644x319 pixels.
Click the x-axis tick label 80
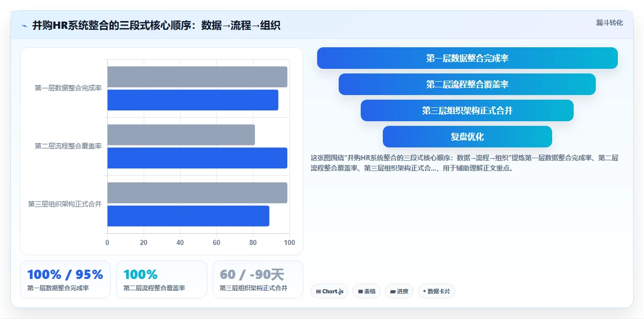[253, 242]
